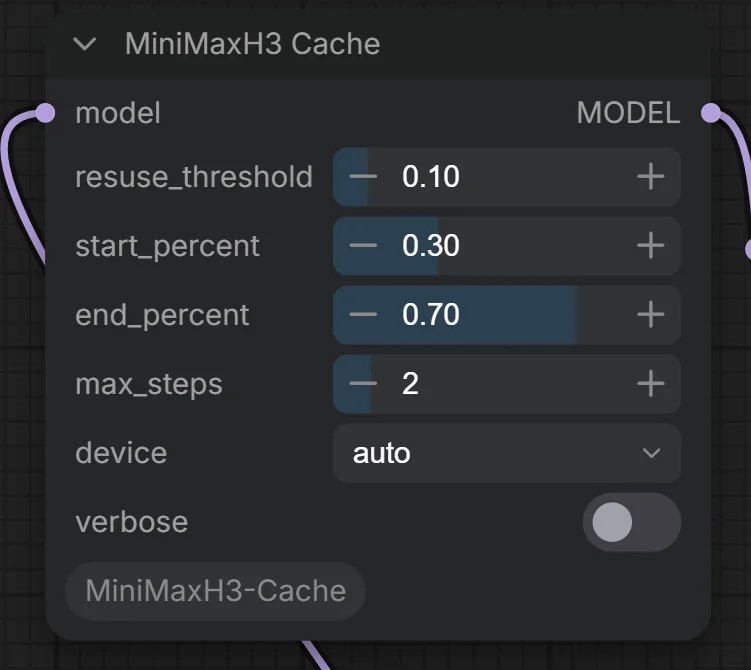Click the model input connector dot
Viewport: 751px width, 670px height.
coord(45,113)
